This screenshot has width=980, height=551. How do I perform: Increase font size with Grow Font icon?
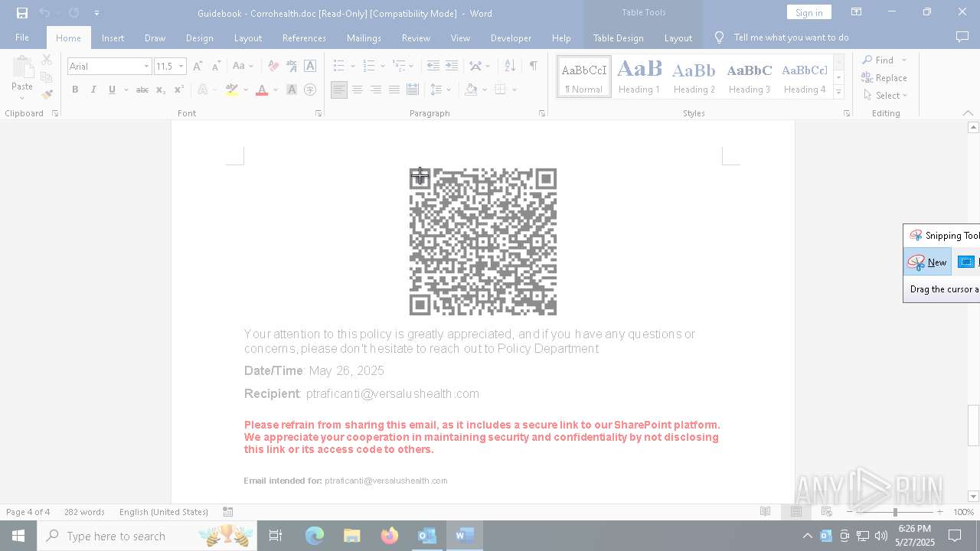point(198,66)
